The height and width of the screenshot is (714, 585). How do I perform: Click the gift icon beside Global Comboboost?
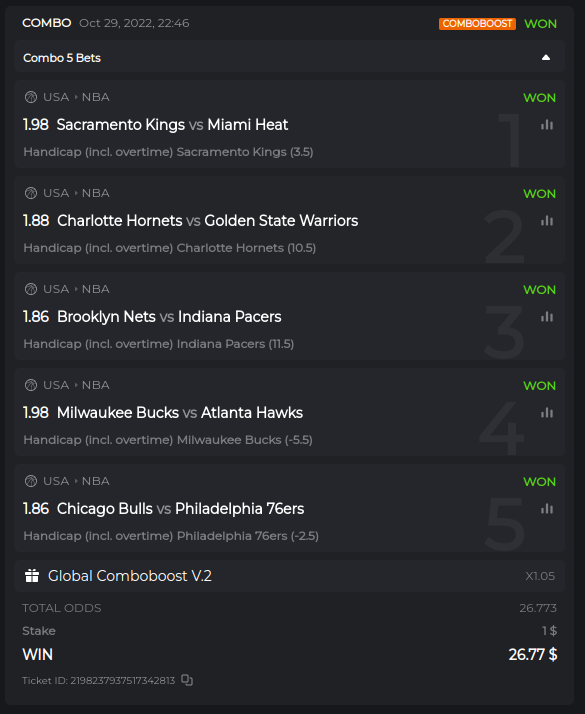tap(32, 576)
